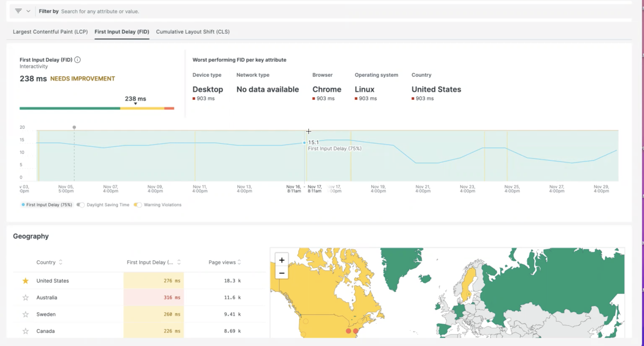The image size is (644, 346).
Task: Switch to the Largest Contentful Paint tab
Action: tap(50, 32)
